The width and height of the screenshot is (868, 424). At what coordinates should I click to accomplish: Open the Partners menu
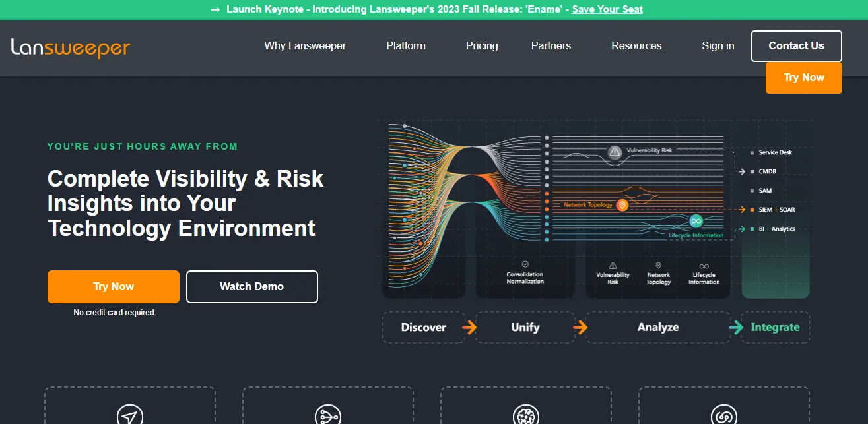click(x=551, y=45)
